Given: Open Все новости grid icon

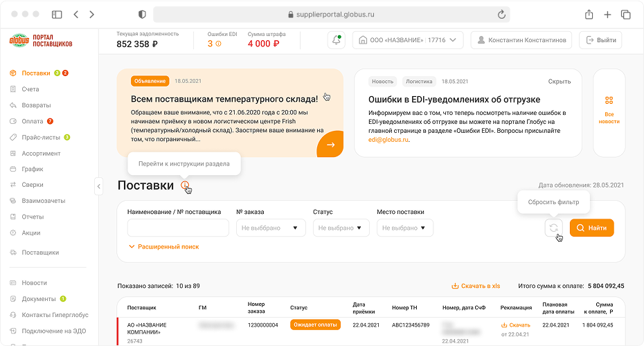Looking at the screenshot, I should [x=609, y=100].
